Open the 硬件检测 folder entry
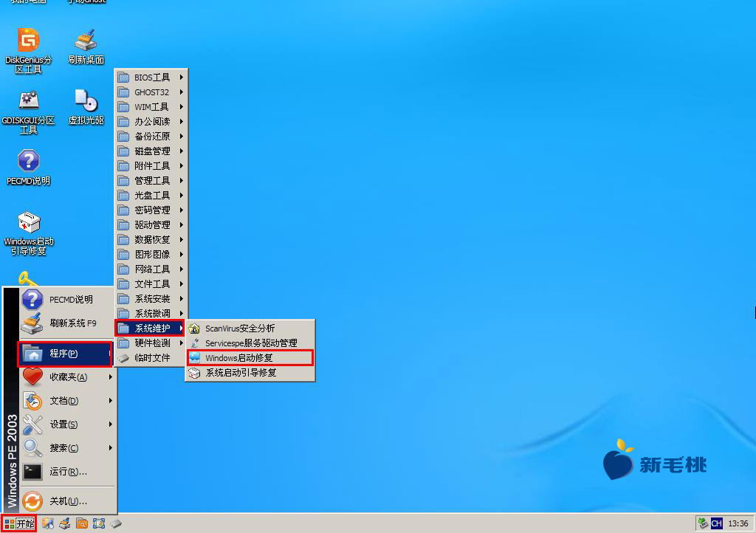This screenshot has height=533, width=756. tap(151, 343)
